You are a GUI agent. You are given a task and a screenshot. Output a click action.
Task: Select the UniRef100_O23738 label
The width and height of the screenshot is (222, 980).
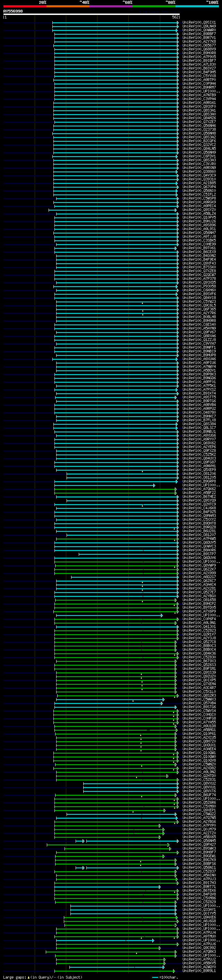coord(199,129)
